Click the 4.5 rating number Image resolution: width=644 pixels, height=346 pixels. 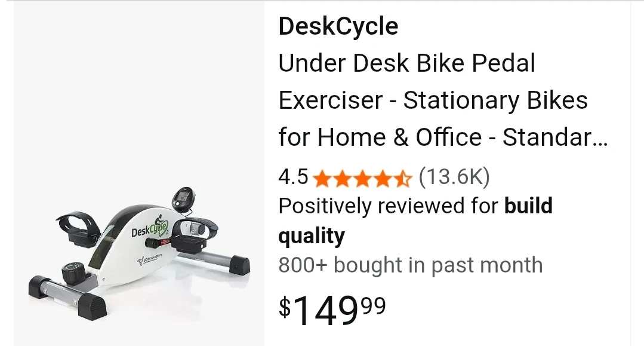point(293,177)
